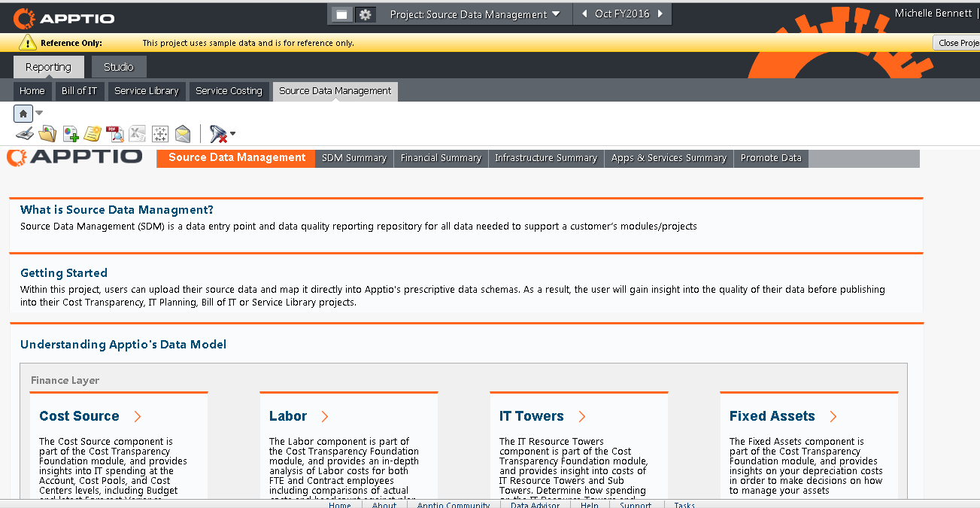
Task: Click the Apptio logo in top header
Action: (64, 17)
